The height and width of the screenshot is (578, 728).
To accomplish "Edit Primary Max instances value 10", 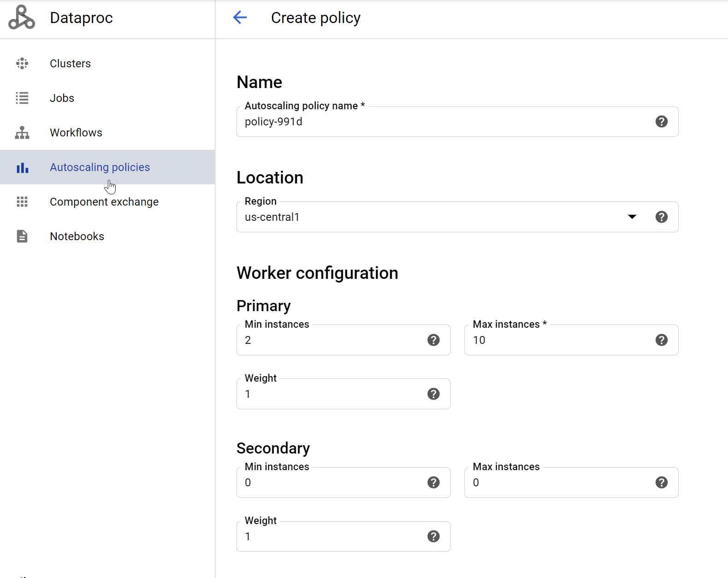I will [571, 340].
